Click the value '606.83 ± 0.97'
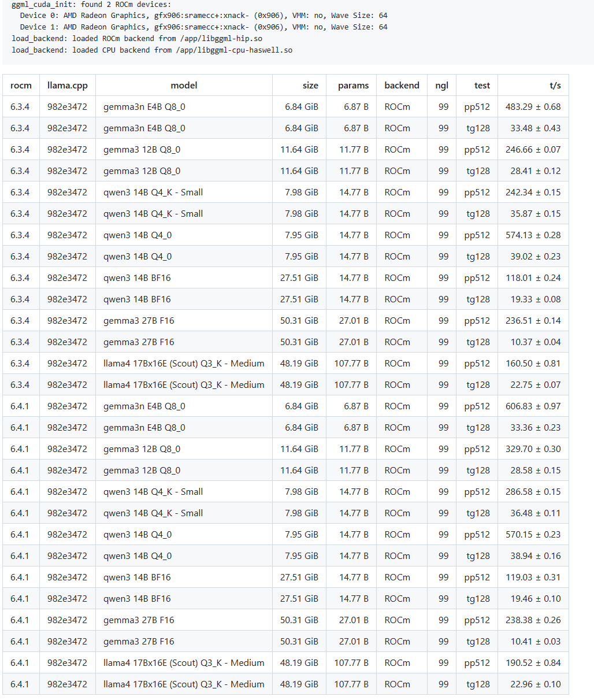Viewport: 594px width, 700px height. coord(533,406)
